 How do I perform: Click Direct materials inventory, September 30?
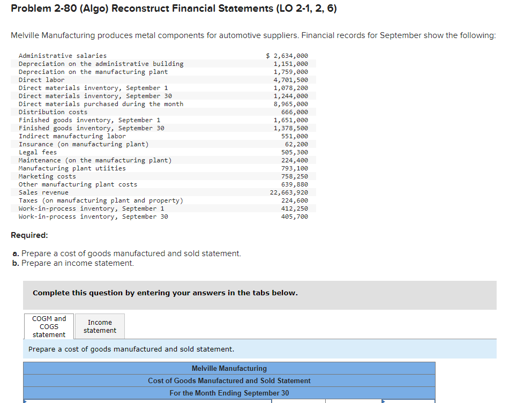tap(95, 96)
